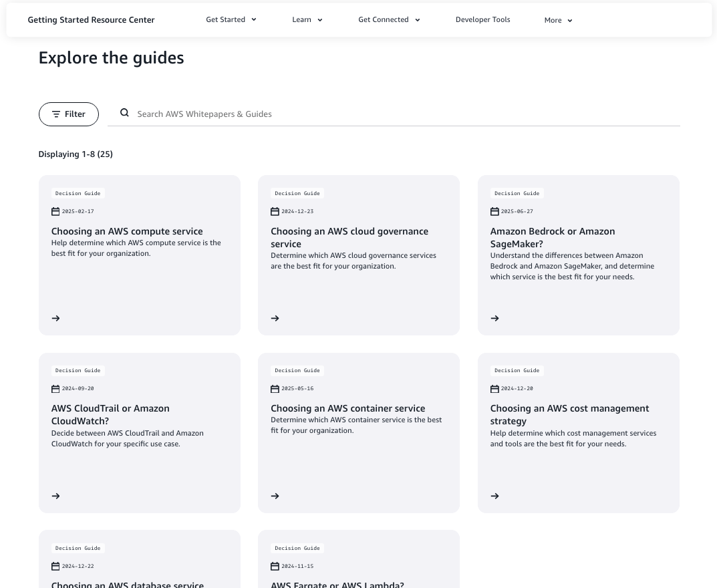Click arrow icon on container service card
This screenshot has height=588, width=717.
pos(275,496)
